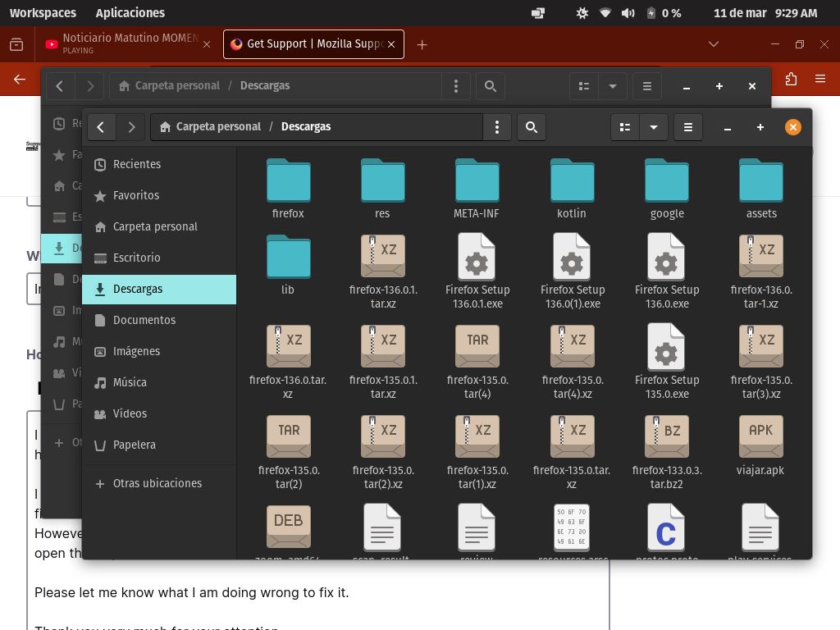
Task: Click Carpeta personal in front path bar
Action: (x=211, y=127)
